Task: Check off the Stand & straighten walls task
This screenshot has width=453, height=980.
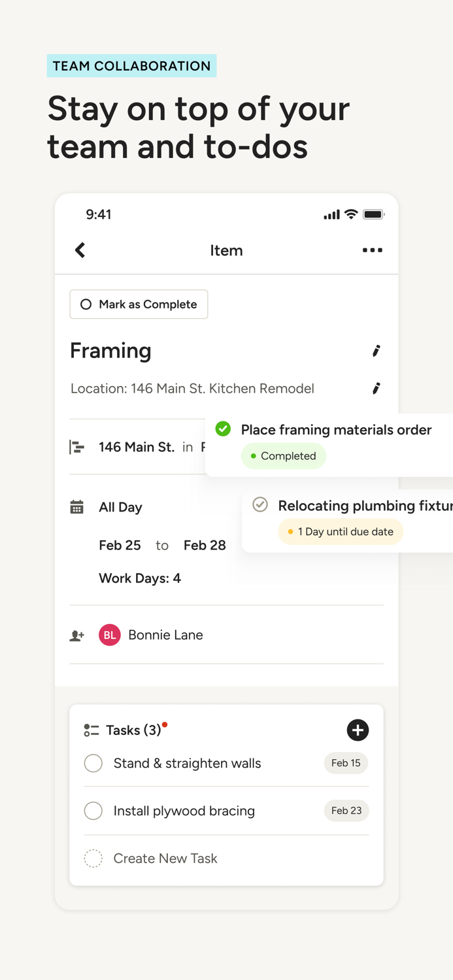Action: tap(93, 762)
